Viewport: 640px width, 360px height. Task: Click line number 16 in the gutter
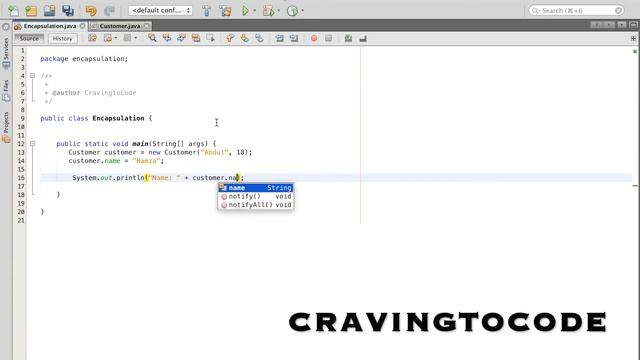coord(21,178)
